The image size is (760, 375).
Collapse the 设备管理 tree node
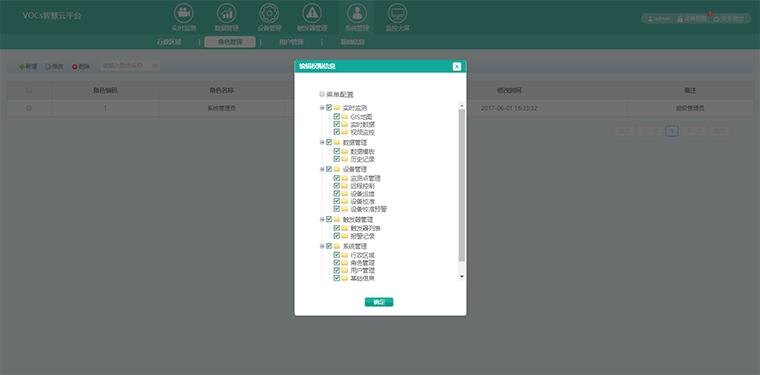322,169
